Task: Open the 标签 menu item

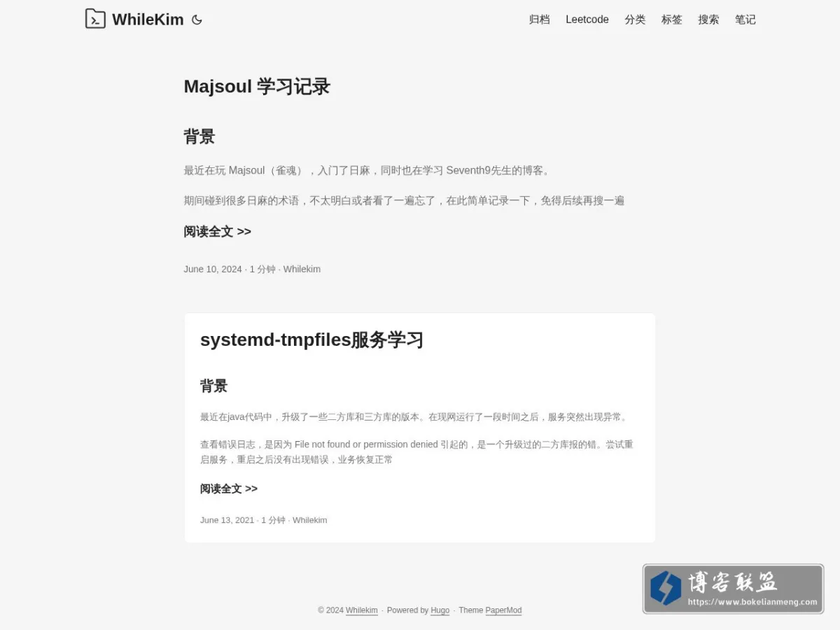Action: pos(672,20)
